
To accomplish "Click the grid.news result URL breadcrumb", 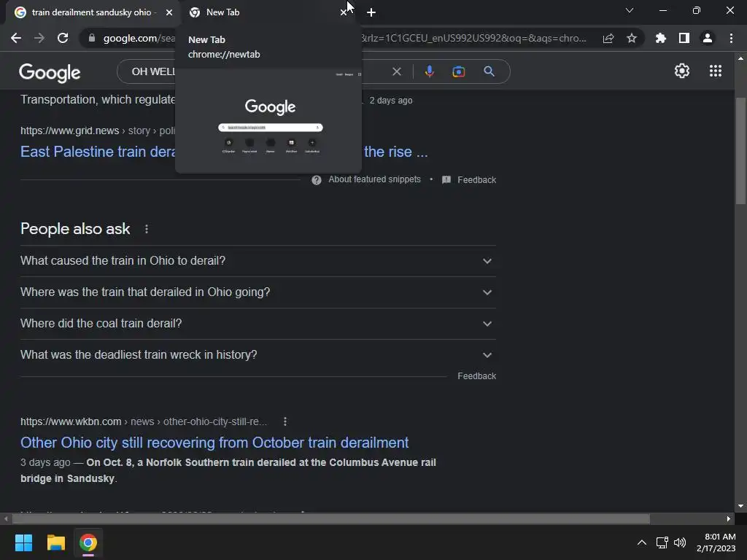I will pyautogui.click(x=98, y=131).
